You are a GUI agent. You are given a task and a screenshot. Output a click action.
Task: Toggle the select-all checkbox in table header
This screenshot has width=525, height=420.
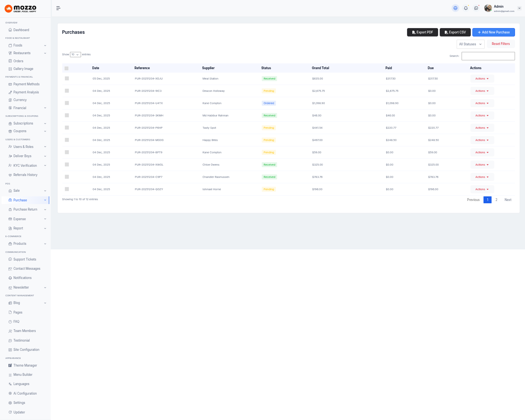(66, 68)
